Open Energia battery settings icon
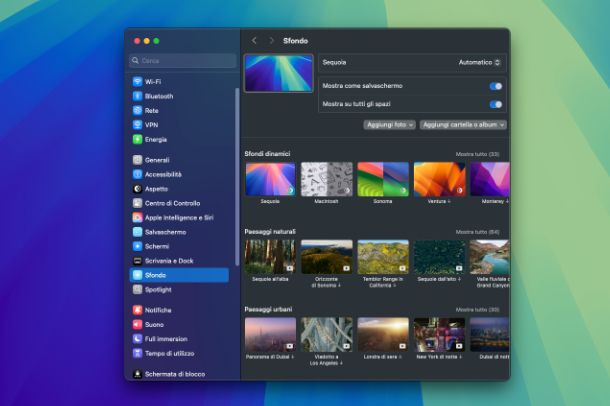 point(138,139)
